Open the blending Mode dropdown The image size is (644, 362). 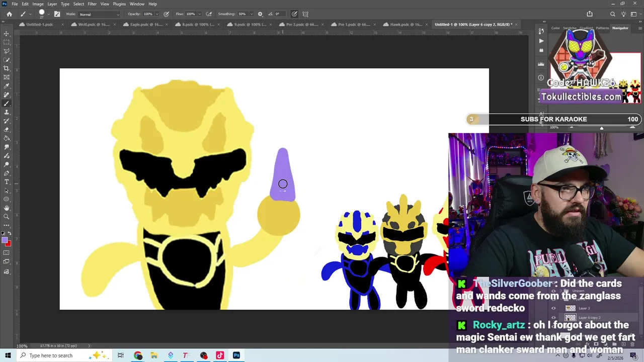(99, 14)
